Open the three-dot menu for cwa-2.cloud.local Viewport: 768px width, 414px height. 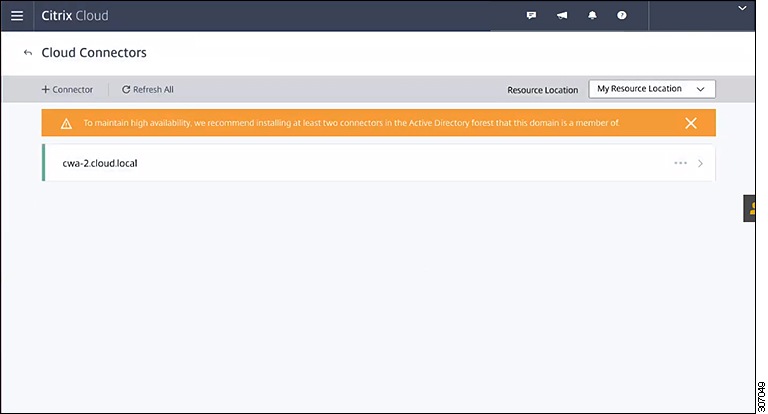pos(680,163)
